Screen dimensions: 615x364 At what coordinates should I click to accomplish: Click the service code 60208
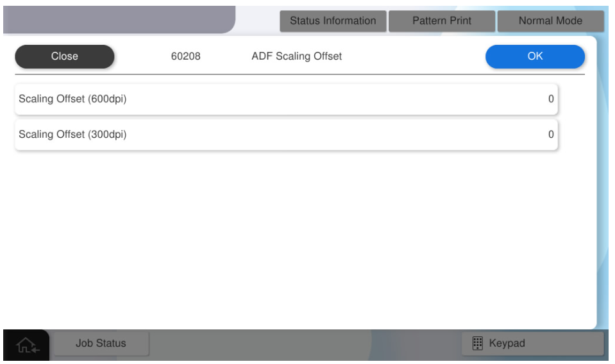(x=185, y=56)
